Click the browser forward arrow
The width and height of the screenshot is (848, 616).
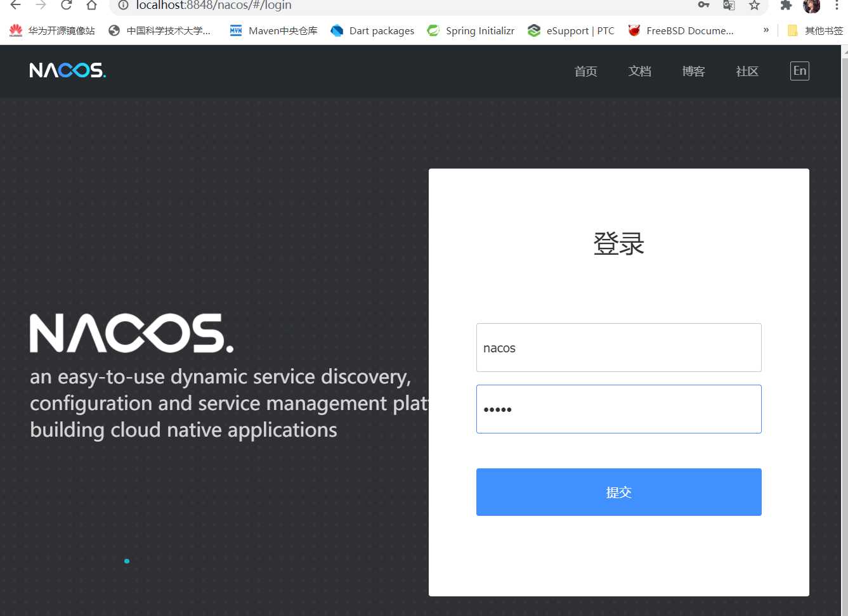point(41,5)
